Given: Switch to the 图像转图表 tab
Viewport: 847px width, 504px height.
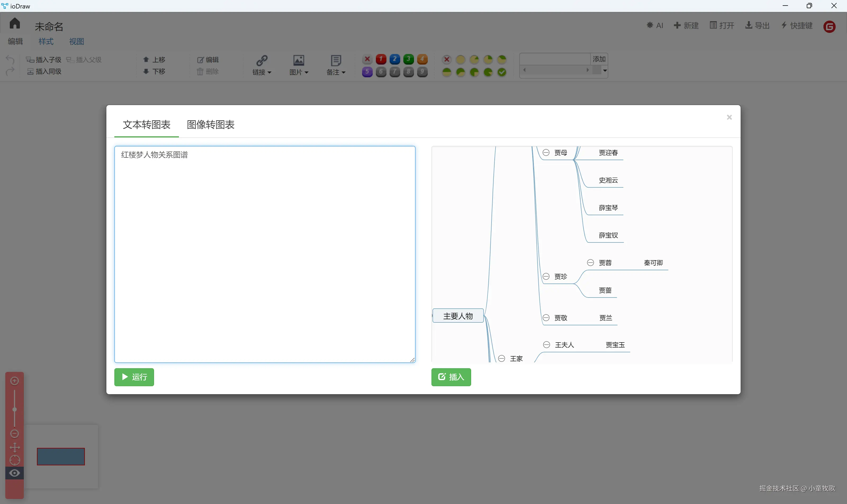Looking at the screenshot, I should click(x=211, y=125).
